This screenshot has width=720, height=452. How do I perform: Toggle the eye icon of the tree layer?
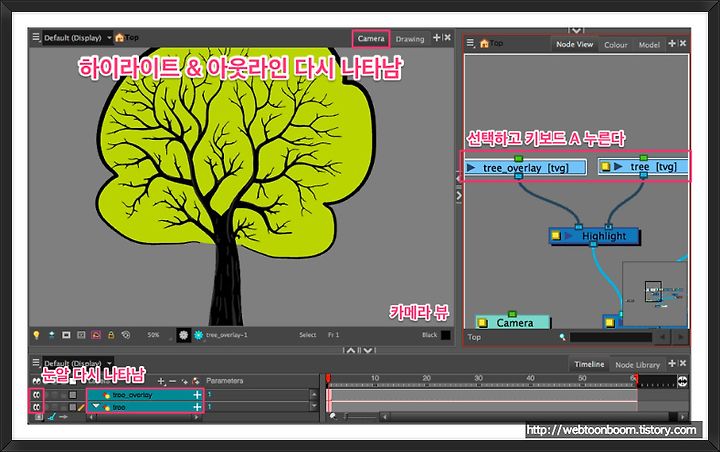(x=36, y=407)
